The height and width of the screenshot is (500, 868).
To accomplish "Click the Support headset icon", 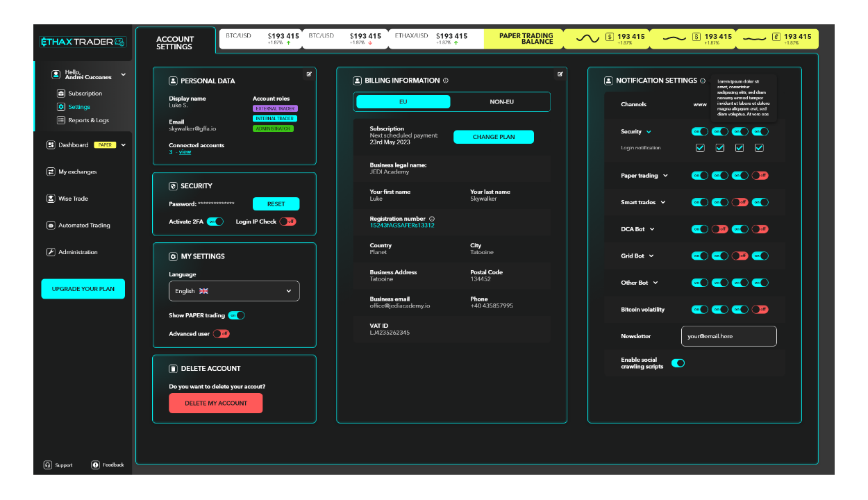I will [x=46, y=465].
